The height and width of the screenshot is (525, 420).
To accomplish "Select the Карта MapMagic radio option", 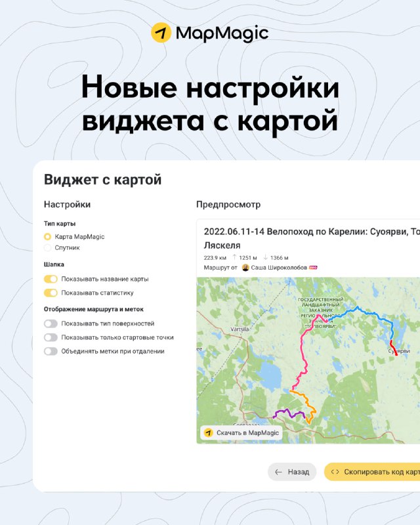I will (47, 237).
